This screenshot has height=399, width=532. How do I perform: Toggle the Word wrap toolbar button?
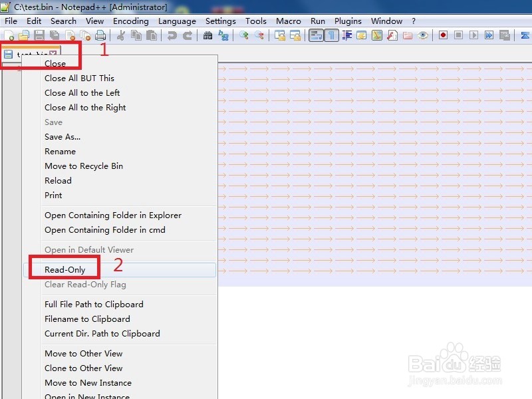(316, 35)
